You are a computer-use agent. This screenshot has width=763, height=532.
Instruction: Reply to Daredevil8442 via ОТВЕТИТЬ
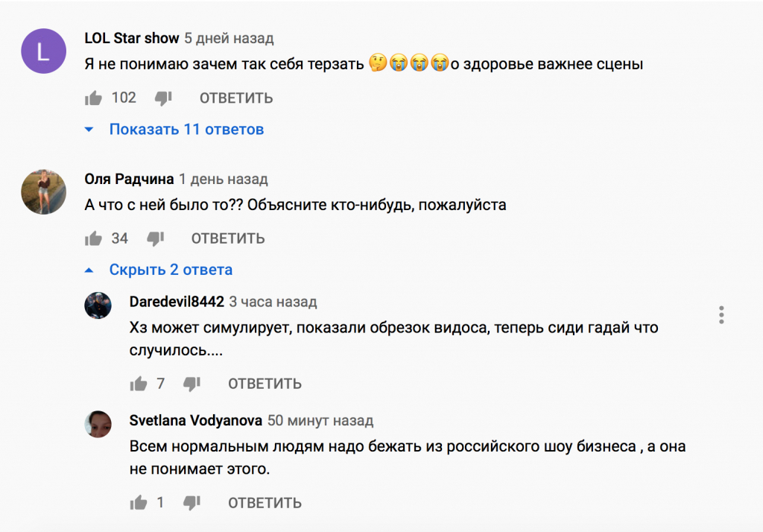265,384
